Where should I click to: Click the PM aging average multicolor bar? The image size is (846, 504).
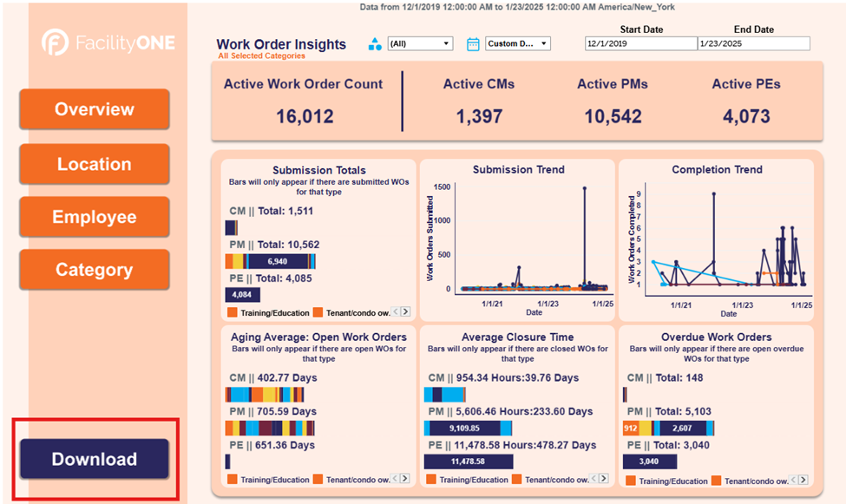[x=270, y=429]
